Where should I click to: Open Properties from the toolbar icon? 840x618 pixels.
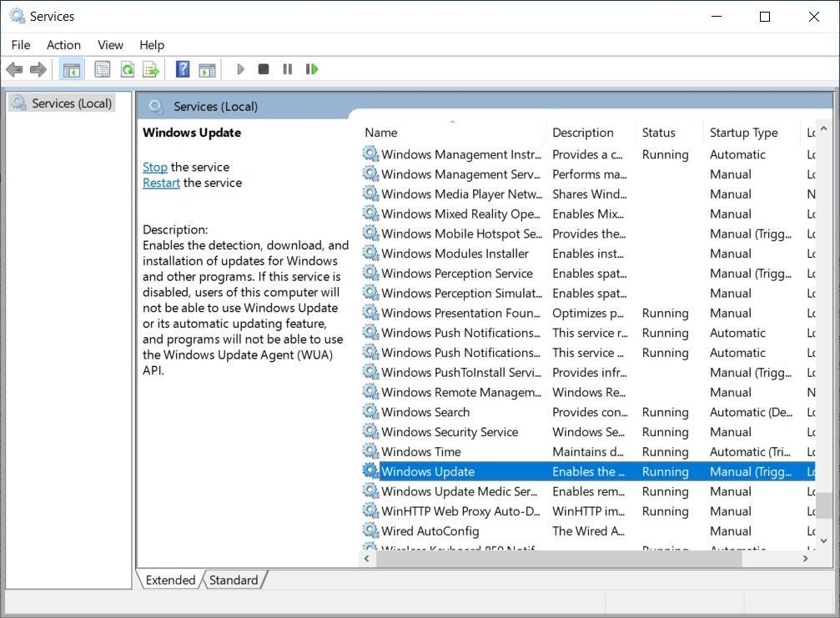[103, 69]
